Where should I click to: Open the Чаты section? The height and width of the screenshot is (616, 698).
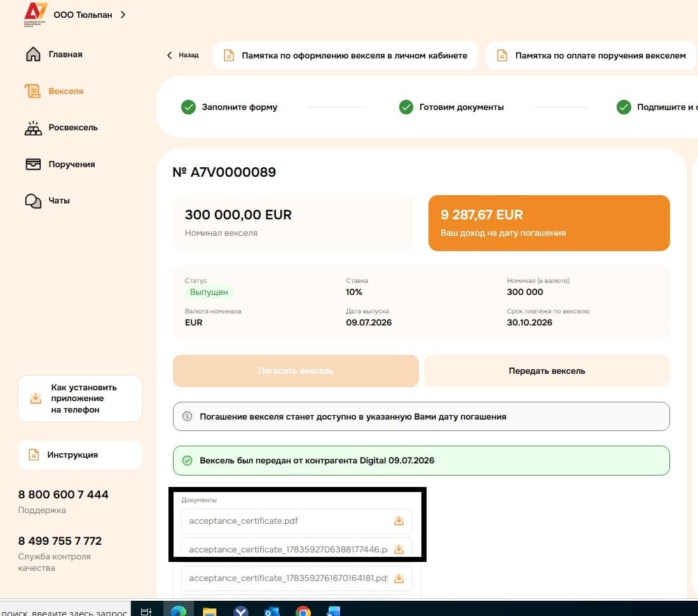coord(48,201)
